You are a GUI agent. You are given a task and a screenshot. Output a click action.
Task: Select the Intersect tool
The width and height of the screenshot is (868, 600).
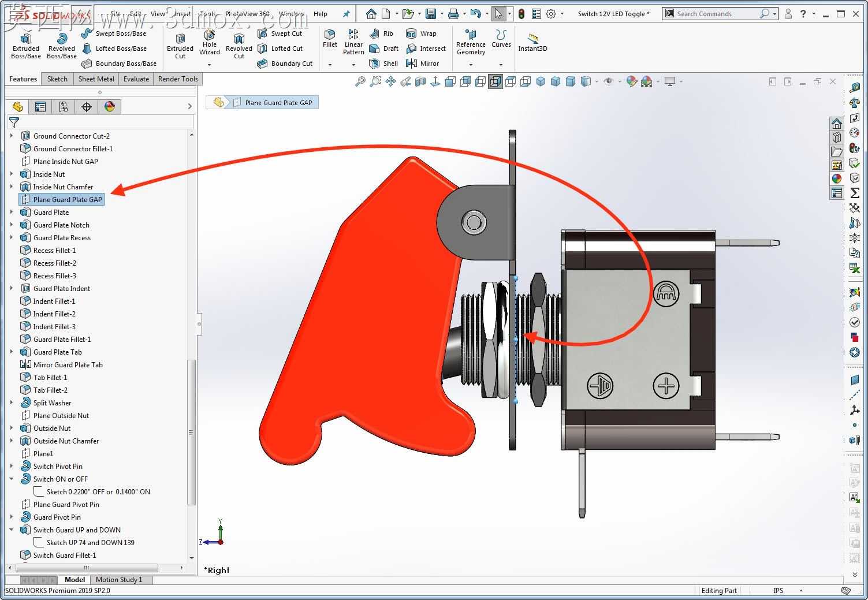426,49
